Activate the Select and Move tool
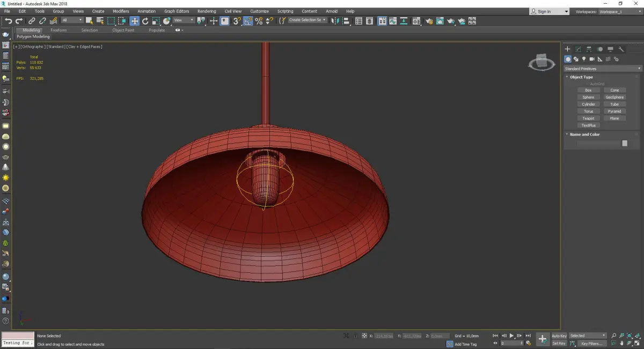 (134, 21)
